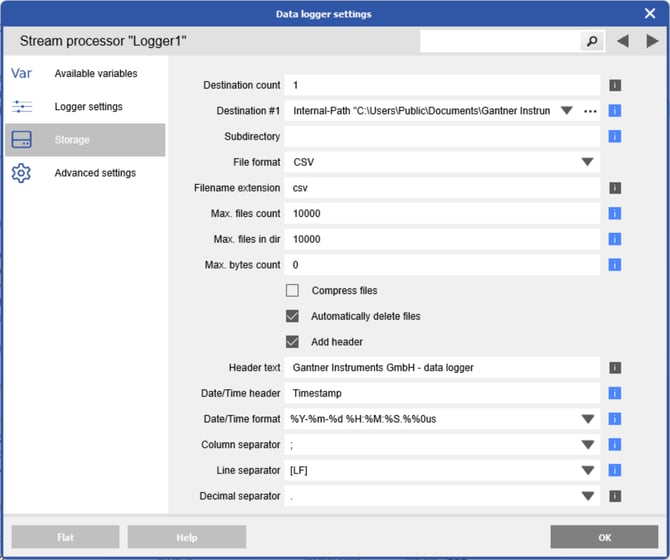Uncheck Automatically delete files
Image resolution: width=670 pixels, height=560 pixels.
pyautogui.click(x=292, y=316)
